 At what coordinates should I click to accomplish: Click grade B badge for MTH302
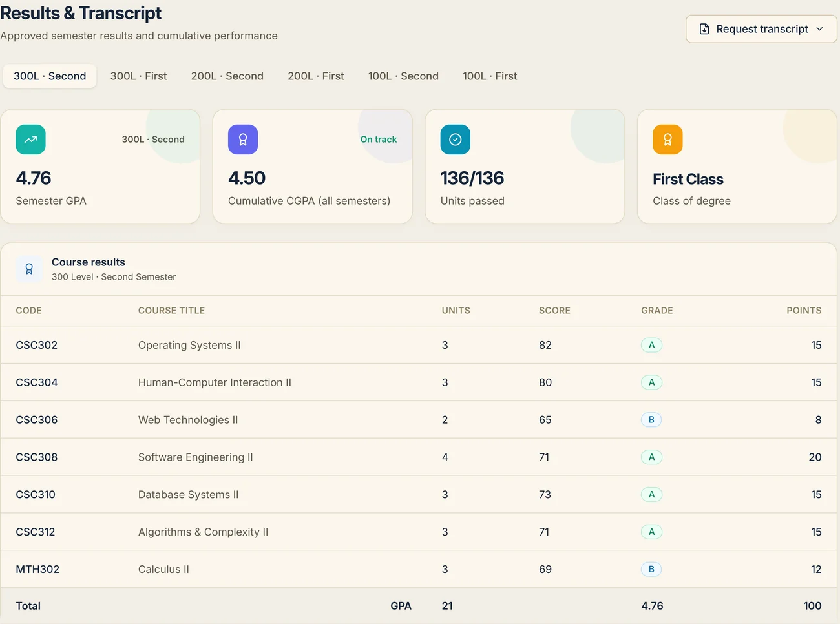coord(651,570)
